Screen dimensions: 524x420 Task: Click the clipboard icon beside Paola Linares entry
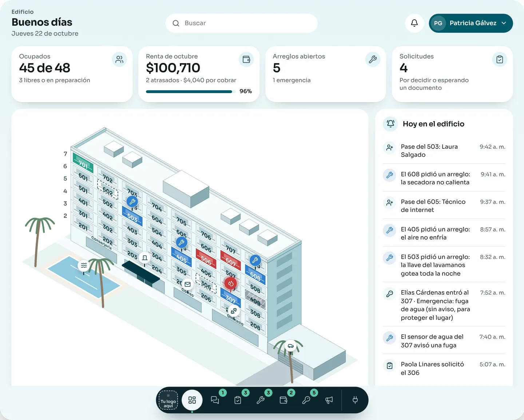click(x=390, y=365)
